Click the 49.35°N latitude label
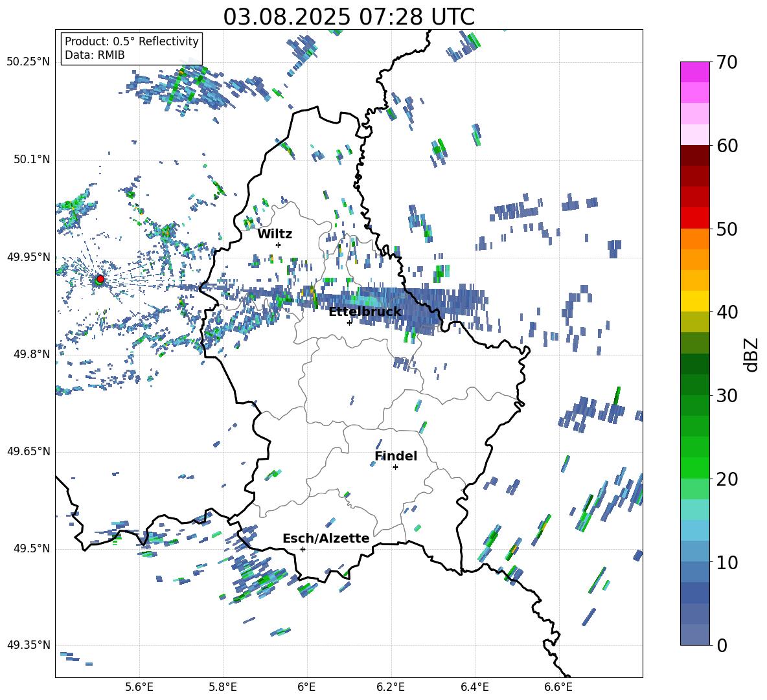767x700 pixels. 29,645
